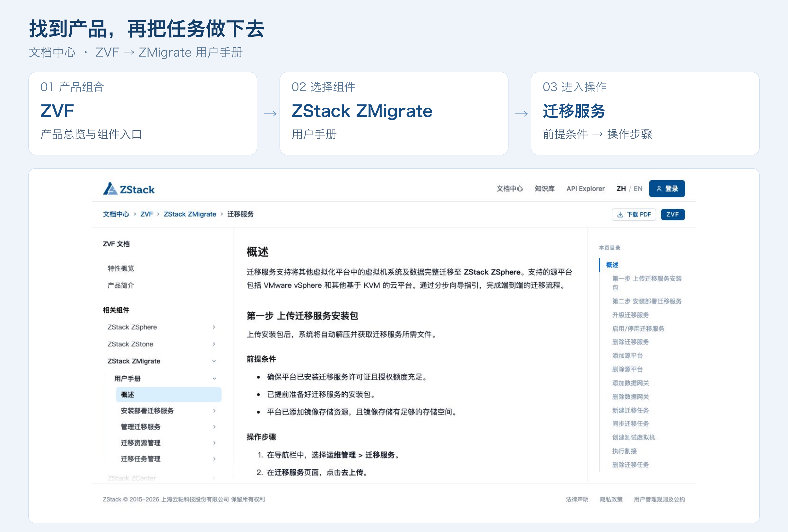Click the 登录 login button
Image resolution: width=788 pixels, height=532 pixels.
point(667,188)
